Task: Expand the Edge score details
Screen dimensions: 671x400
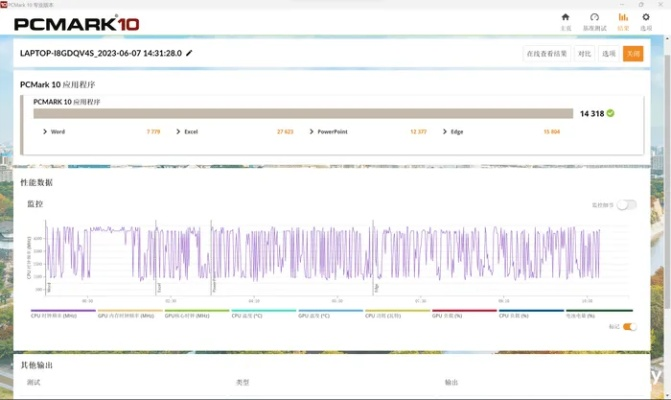Action: tap(445, 131)
